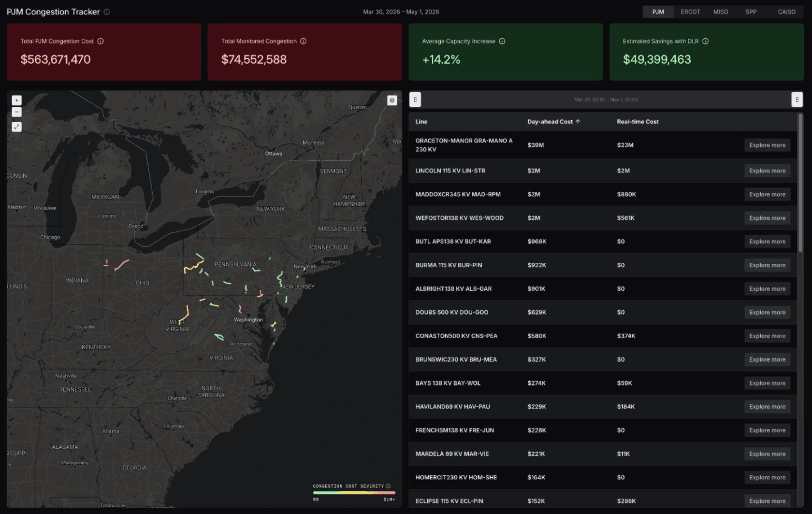Explore more for GRACETON-MANOR GRA-MANO A line
Image resolution: width=812 pixels, height=514 pixels.
(x=767, y=145)
